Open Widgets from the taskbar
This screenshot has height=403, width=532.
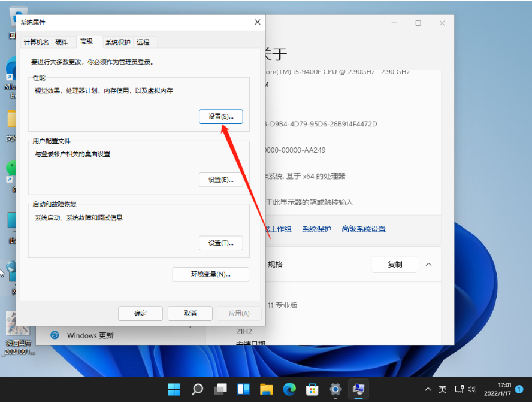tap(243, 389)
